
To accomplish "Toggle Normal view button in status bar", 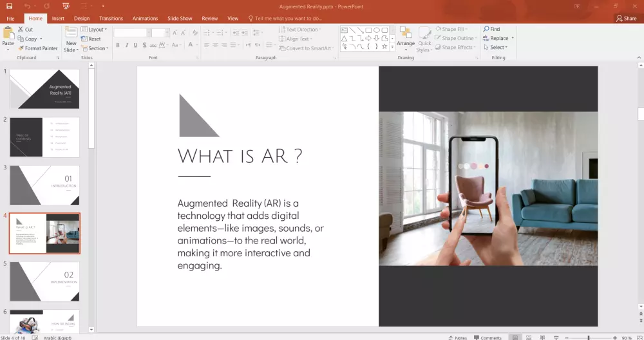I will point(515,337).
